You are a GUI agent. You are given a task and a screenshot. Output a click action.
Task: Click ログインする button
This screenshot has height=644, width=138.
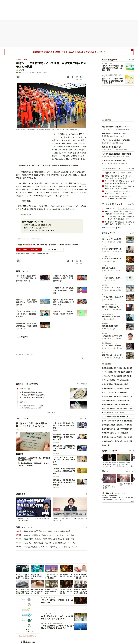tap(53, 250)
